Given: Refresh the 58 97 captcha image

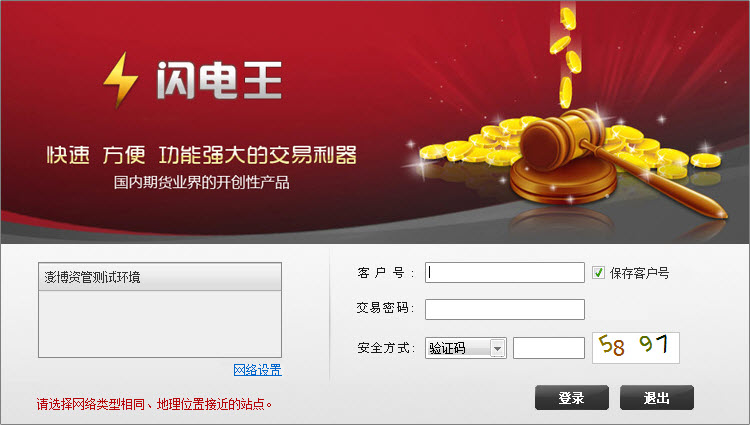Looking at the screenshot, I should [x=636, y=348].
